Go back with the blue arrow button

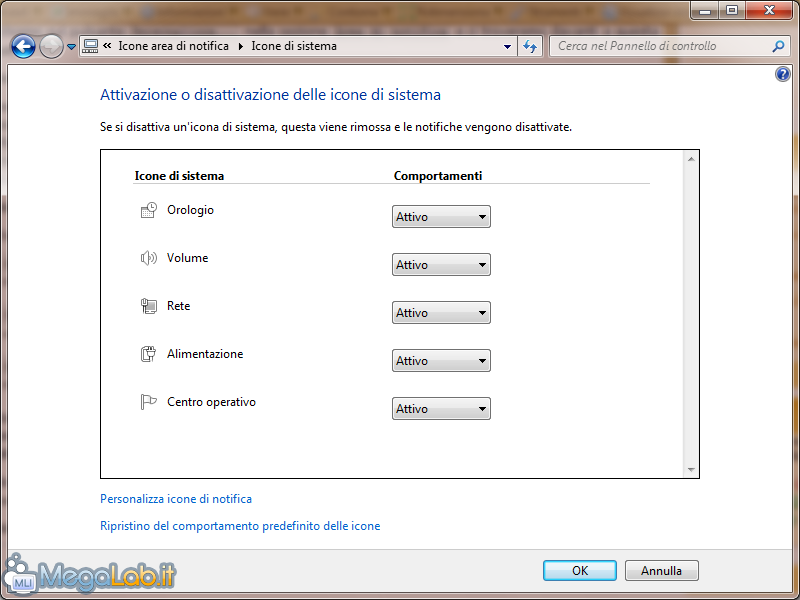pyautogui.click(x=23, y=47)
